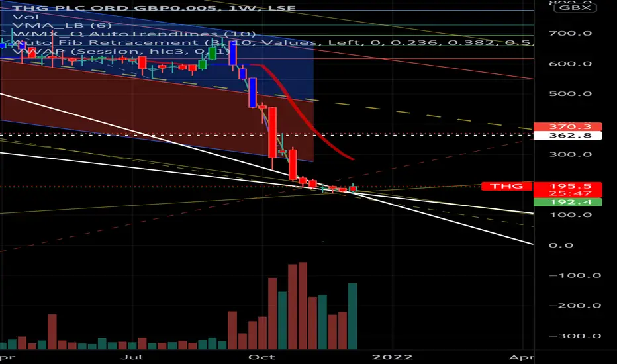617x364 pixels.
Task: Click the tallest red volume bar
Action: click(303, 306)
